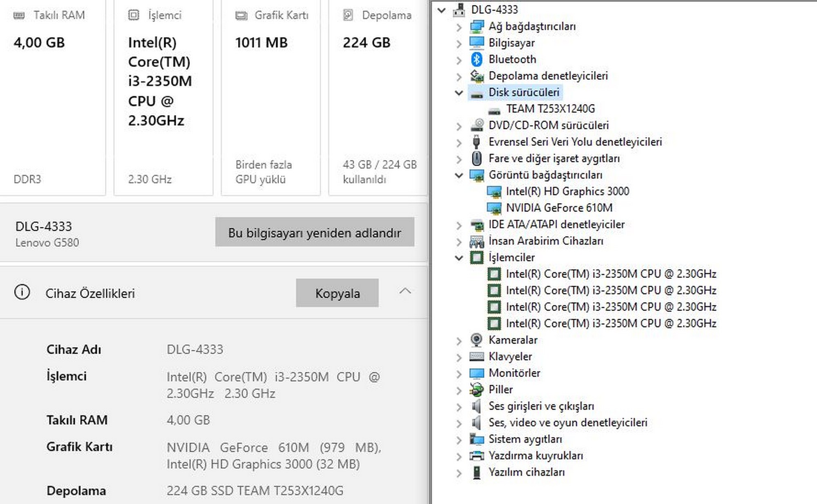
Task: Expand the Ağ bağdaştırıcıları node
Action: tap(459, 27)
